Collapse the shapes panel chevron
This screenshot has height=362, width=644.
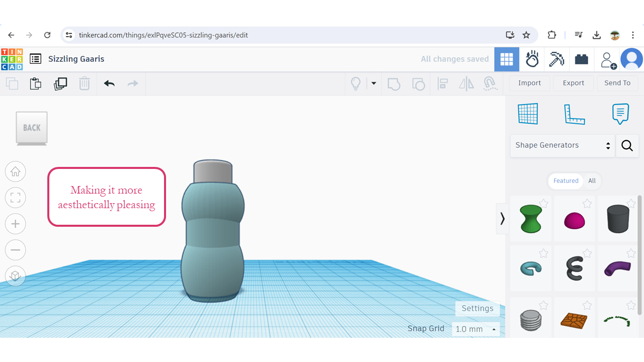(502, 218)
